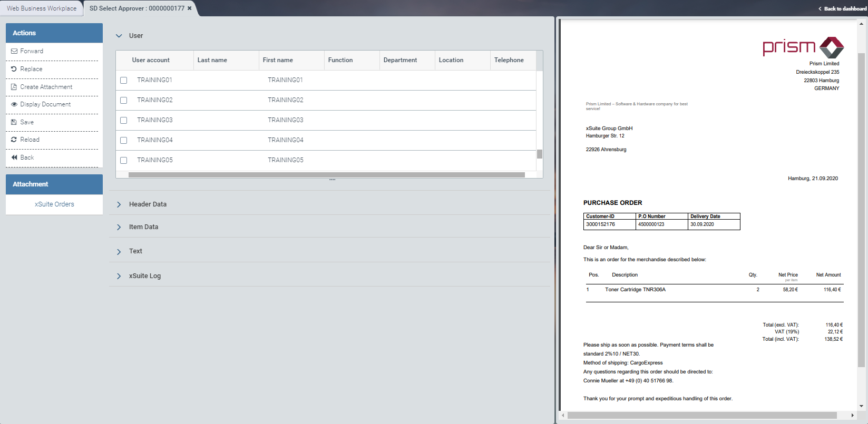This screenshot has height=424, width=868.
Task: Click the document viewer horizontal scrollbar
Action: pyautogui.click(x=702, y=416)
